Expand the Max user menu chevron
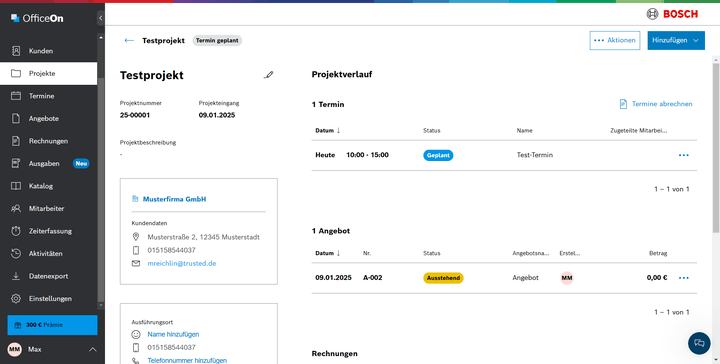This screenshot has height=364, width=720. 92,349
